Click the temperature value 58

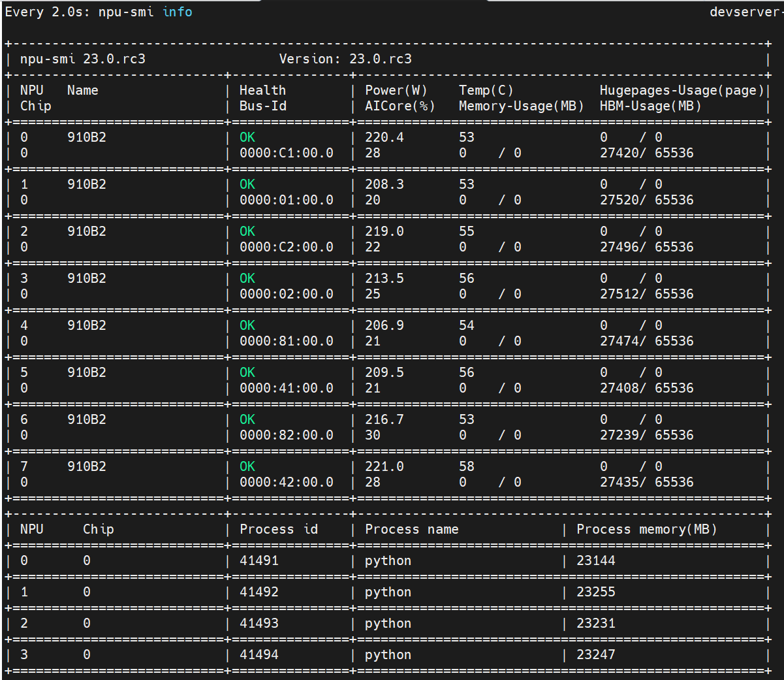pos(467,466)
